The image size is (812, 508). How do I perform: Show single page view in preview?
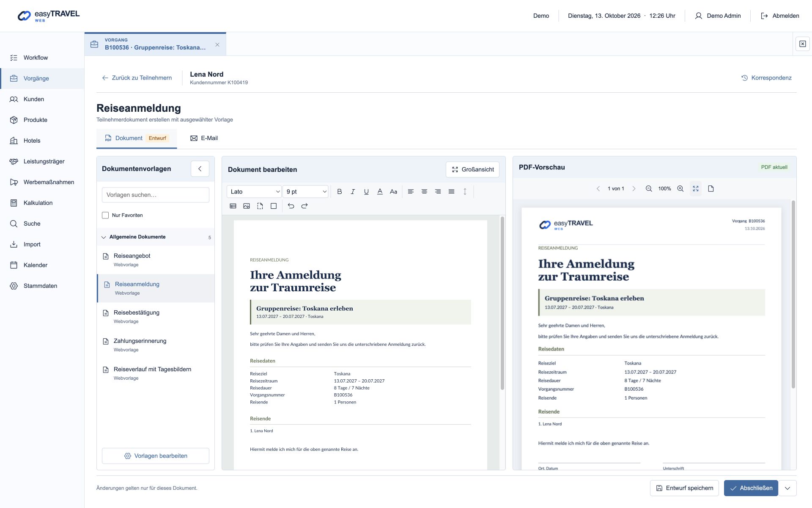(x=711, y=189)
